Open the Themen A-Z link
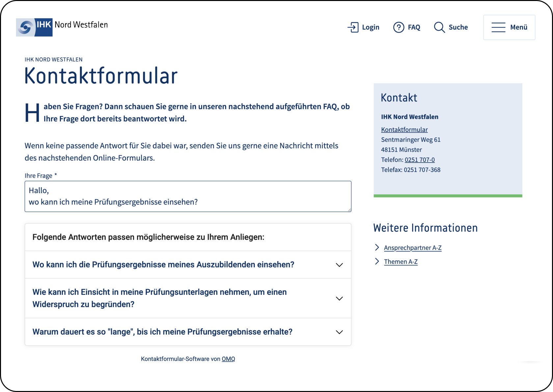 [401, 262]
